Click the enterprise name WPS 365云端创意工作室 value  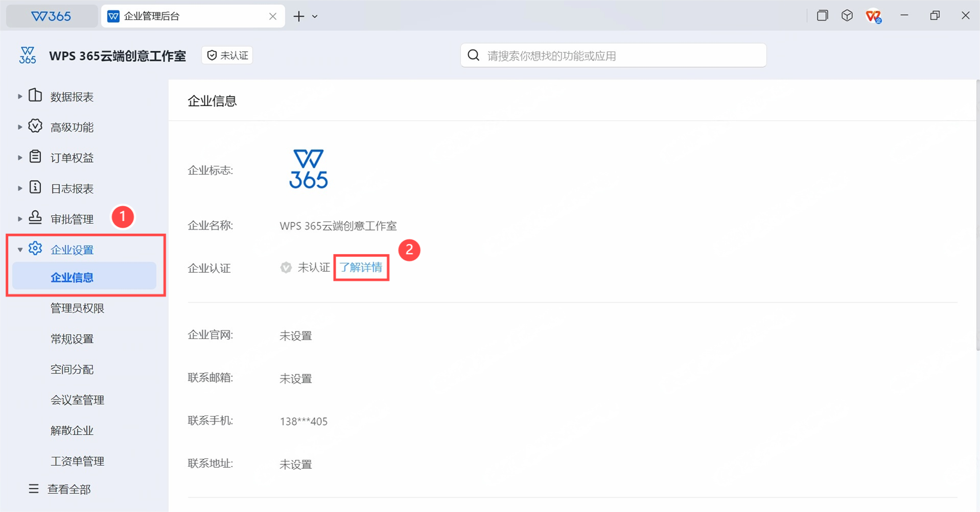point(338,226)
